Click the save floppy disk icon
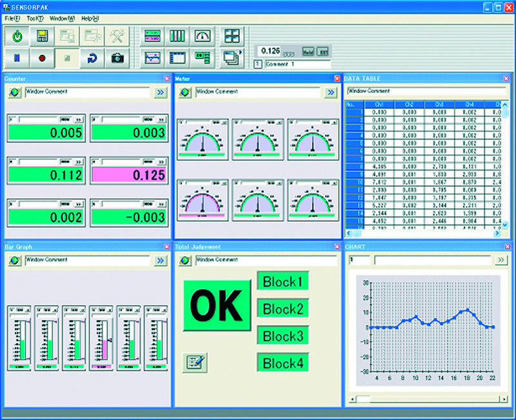 click(42, 36)
